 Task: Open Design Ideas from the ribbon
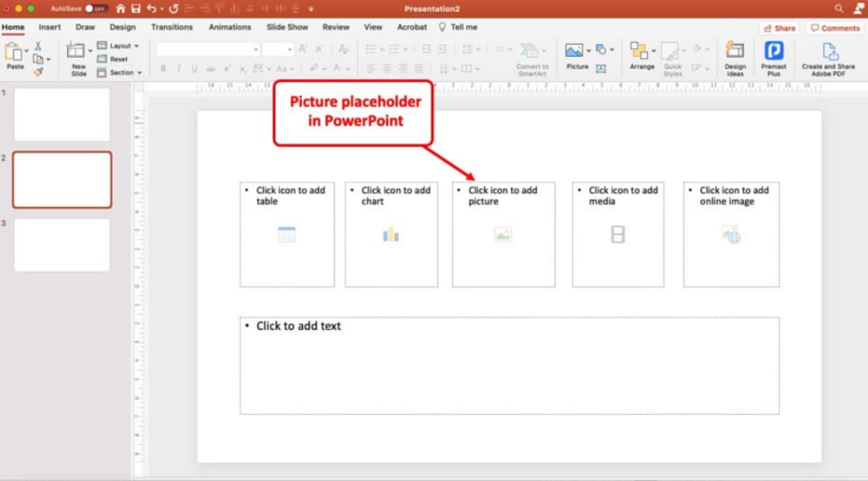click(x=735, y=58)
